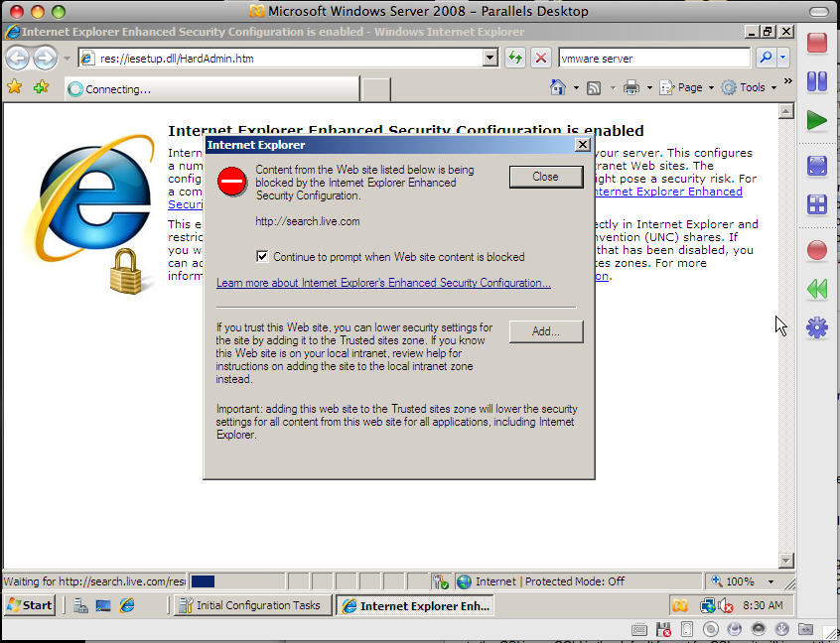This screenshot has height=643, width=840.
Task: Show more command bar items chevron
Action: pyautogui.click(x=788, y=80)
